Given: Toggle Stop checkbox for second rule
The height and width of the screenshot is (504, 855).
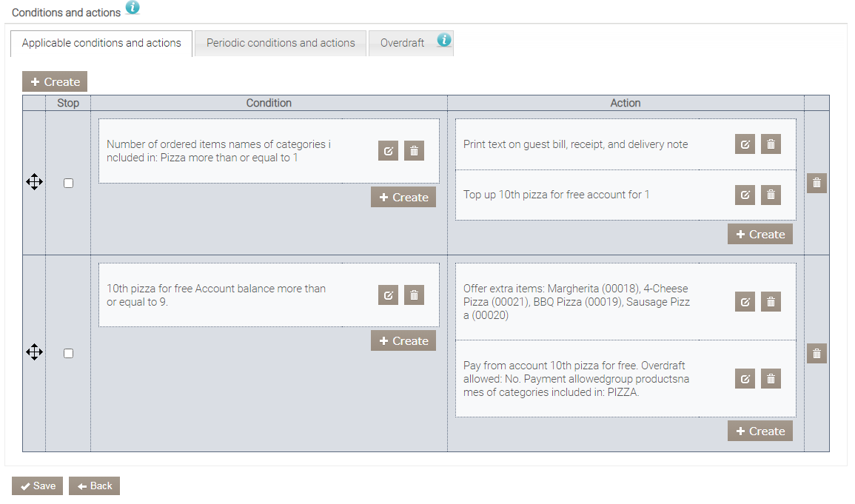Looking at the screenshot, I should pyautogui.click(x=68, y=354).
